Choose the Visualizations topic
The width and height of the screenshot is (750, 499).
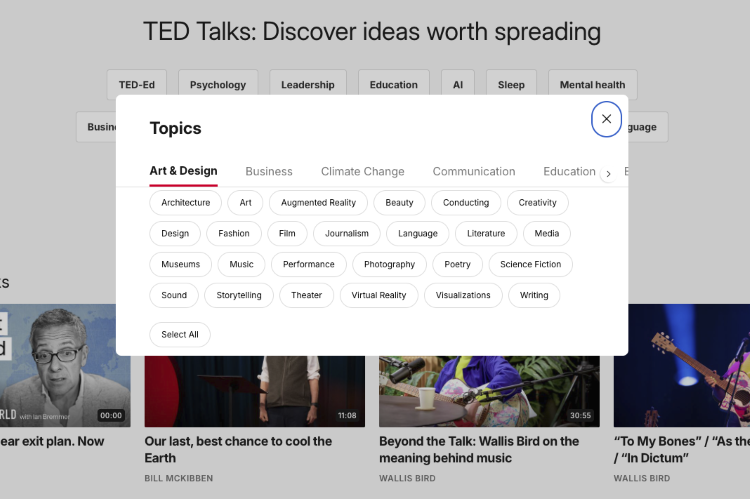click(x=463, y=295)
